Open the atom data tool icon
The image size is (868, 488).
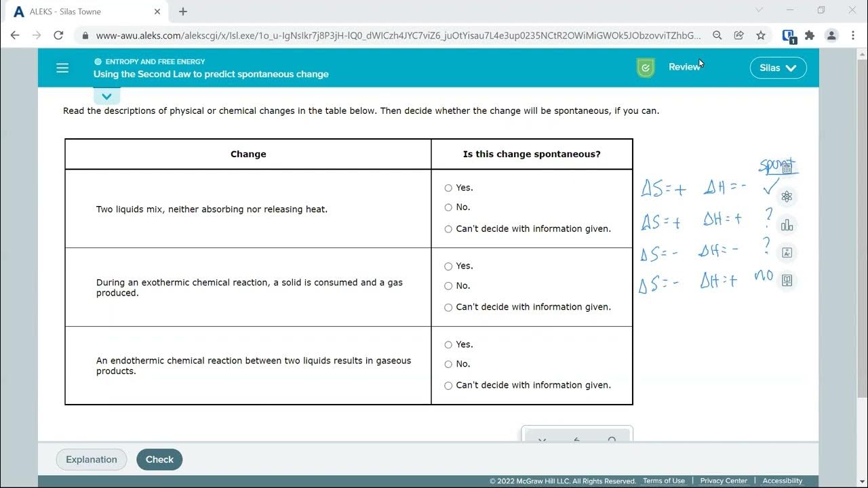787,197
